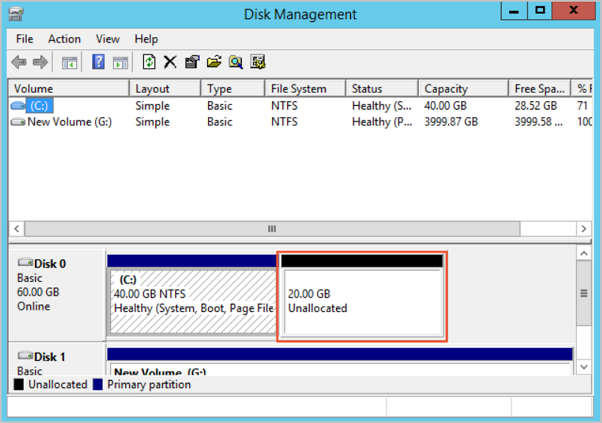Click the 3999.87 GB capacity cell
This screenshot has width=602, height=423.
click(x=451, y=122)
